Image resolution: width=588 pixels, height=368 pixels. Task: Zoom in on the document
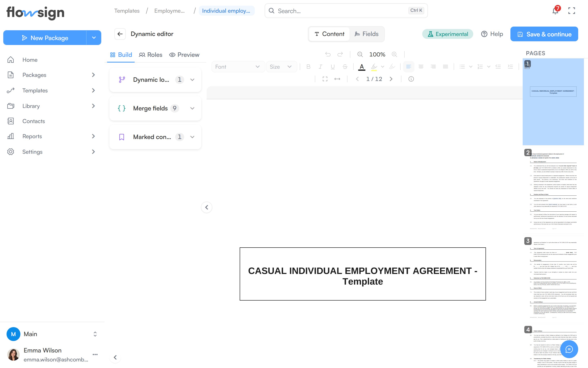(394, 54)
